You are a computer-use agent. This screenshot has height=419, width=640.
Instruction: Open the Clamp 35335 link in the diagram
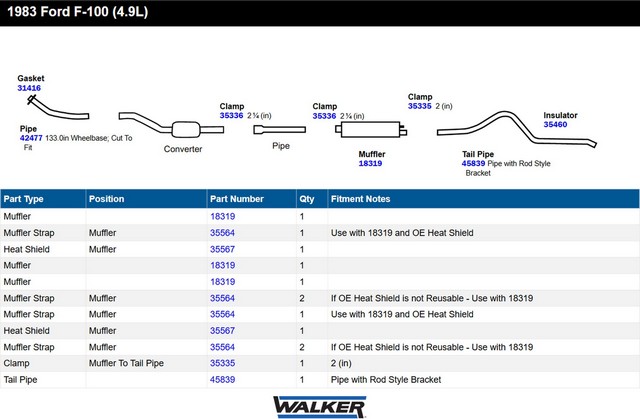click(420, 106)
